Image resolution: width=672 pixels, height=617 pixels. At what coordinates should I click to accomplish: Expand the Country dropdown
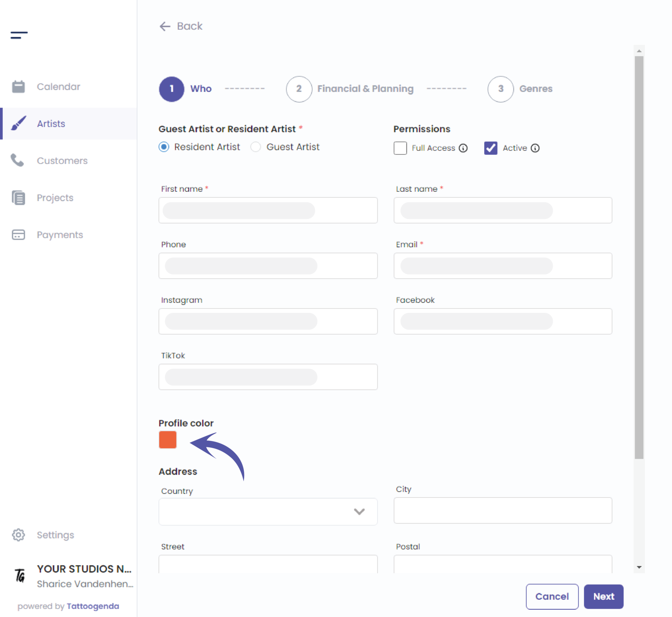point(268,512)
